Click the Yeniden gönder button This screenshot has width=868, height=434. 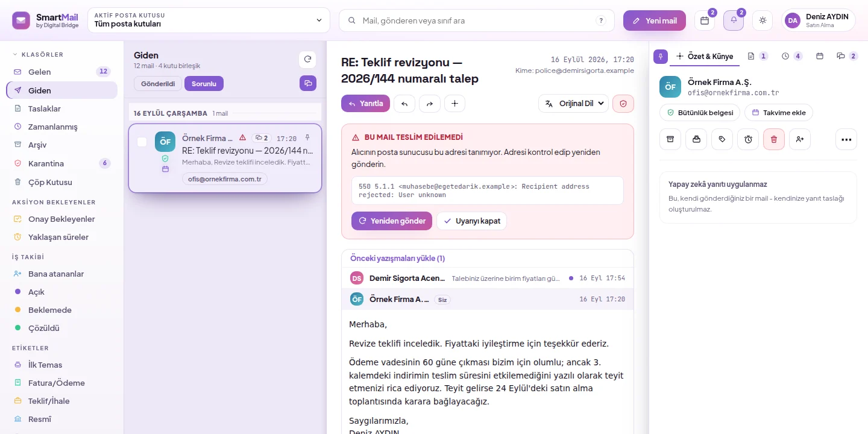pos(392,221)
